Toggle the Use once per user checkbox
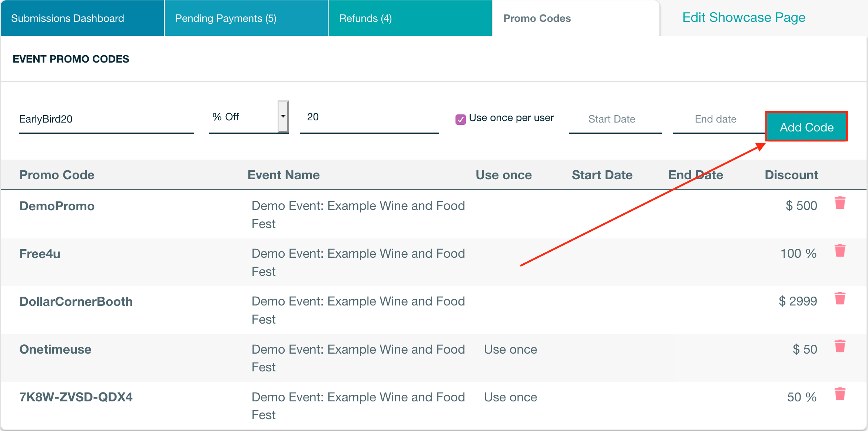 (460, 119)
